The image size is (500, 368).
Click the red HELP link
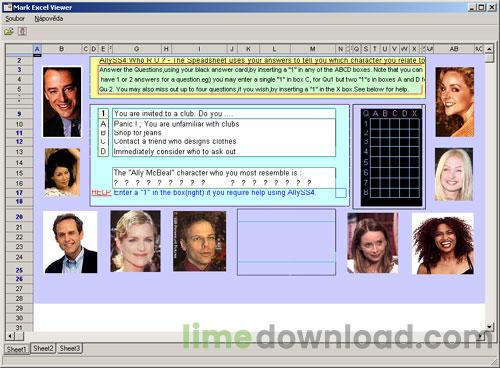point(101,192)
